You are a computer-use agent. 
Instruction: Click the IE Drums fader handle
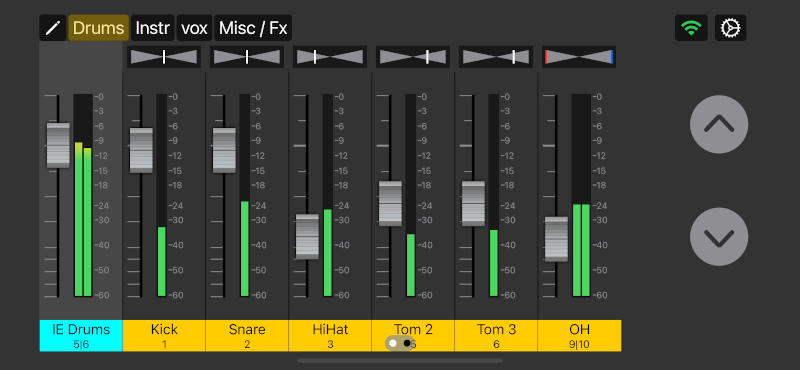tap(58, 145)
